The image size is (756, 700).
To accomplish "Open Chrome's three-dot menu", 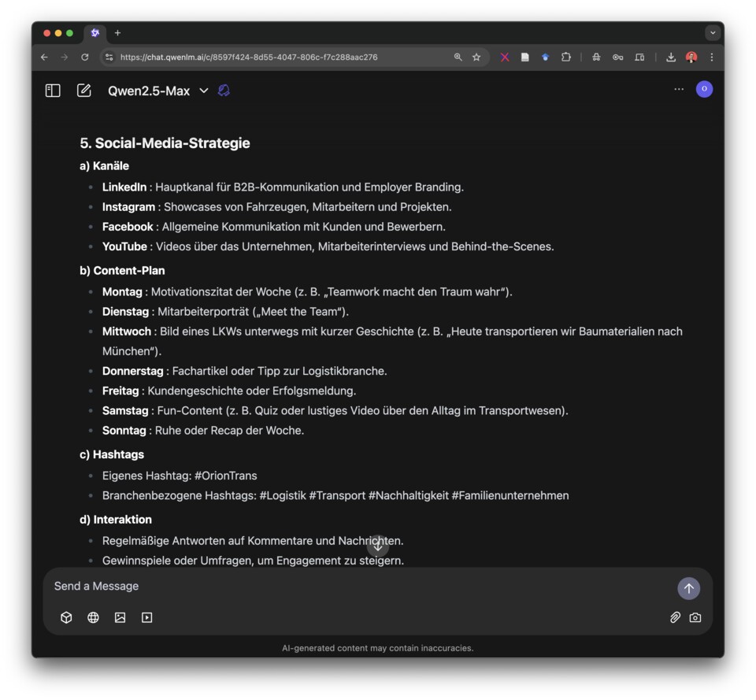I will (x=712, y=57).
